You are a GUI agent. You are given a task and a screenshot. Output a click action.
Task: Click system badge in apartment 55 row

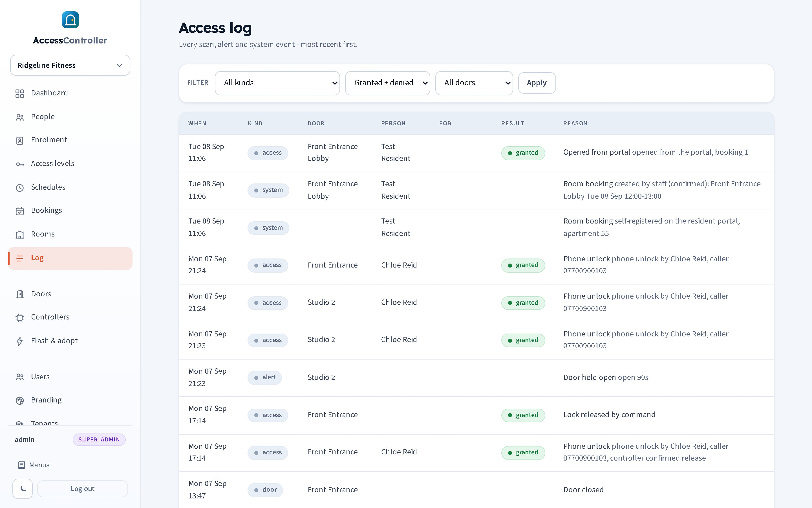click(x=268, y=228)
